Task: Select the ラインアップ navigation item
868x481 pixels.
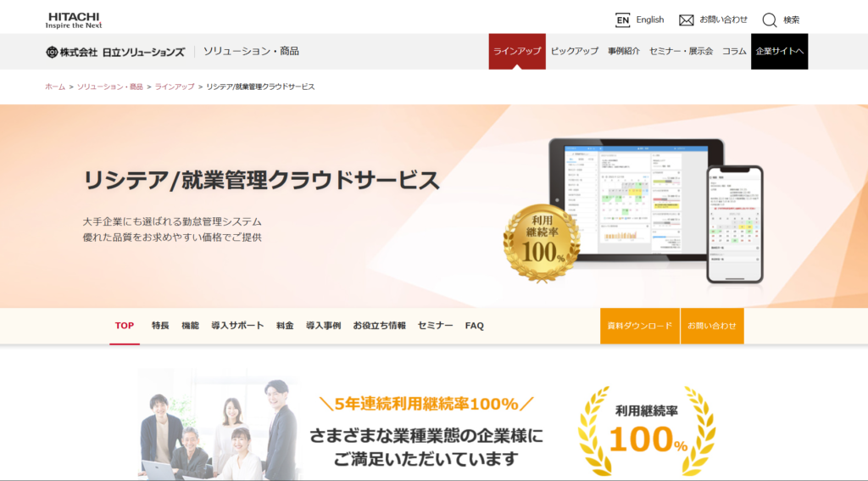Action: [517, 51]
